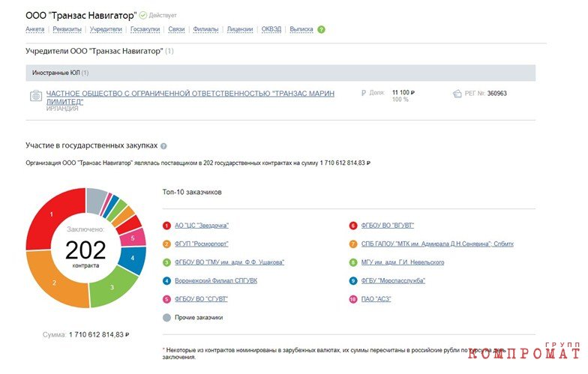Open customer ПАО АСЗ
Screen dimensions: 588x374
pos(376,299)
